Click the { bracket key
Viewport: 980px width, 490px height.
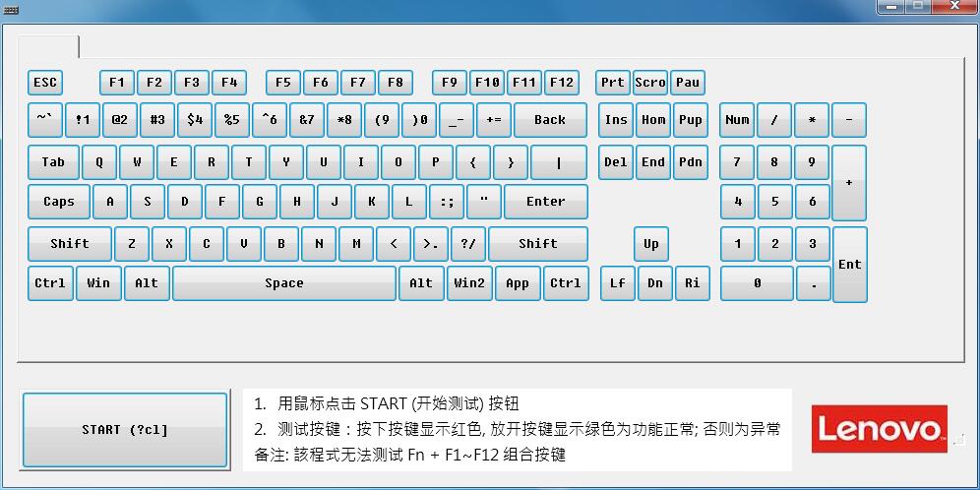tap(473, 162)
